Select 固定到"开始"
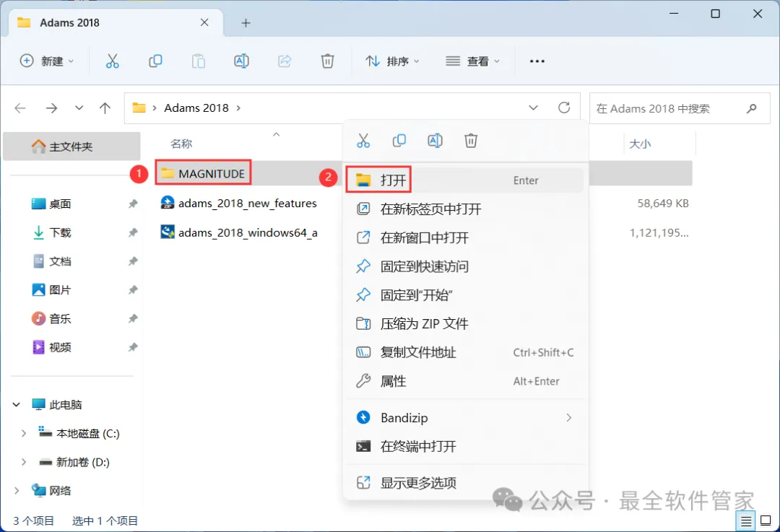Image resolution: width=780 pixels, height=532 pixels. point(465,295)
